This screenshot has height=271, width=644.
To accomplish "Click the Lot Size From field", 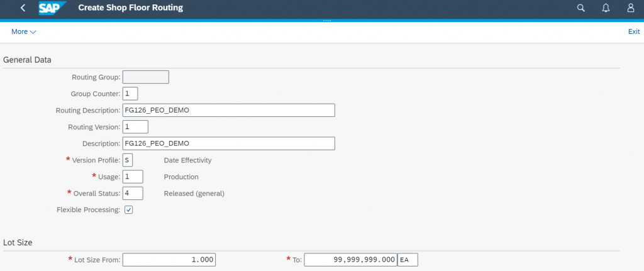I will point(169,260).
